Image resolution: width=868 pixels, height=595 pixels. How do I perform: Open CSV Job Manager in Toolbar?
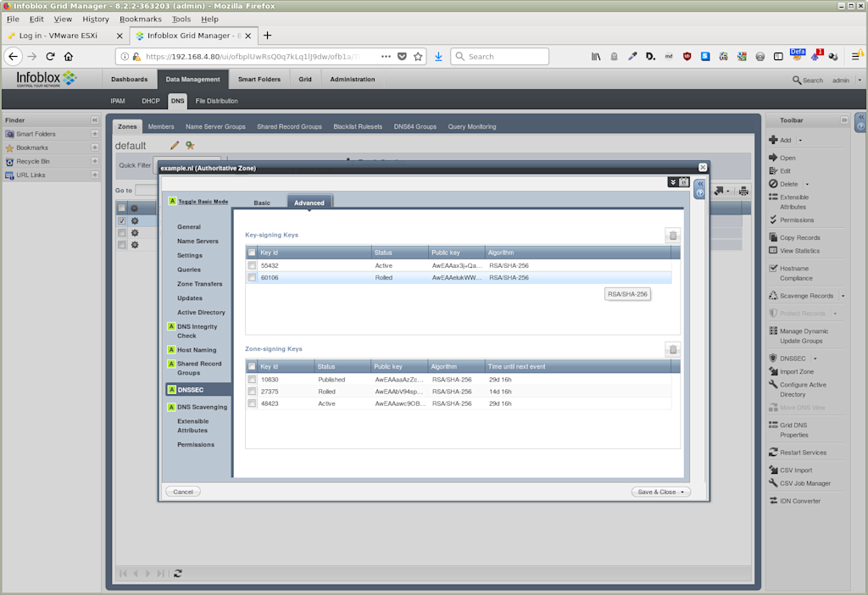[x=805, y=483]
